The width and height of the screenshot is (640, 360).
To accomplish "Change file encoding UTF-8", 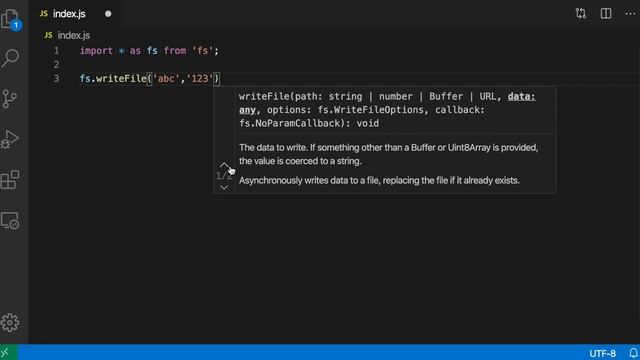I will pos(602,353).
